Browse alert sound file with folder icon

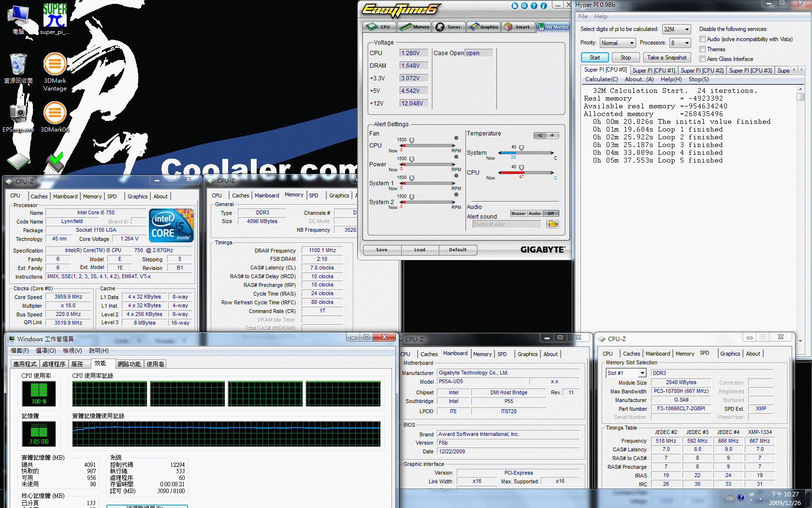tap(552, 224)
